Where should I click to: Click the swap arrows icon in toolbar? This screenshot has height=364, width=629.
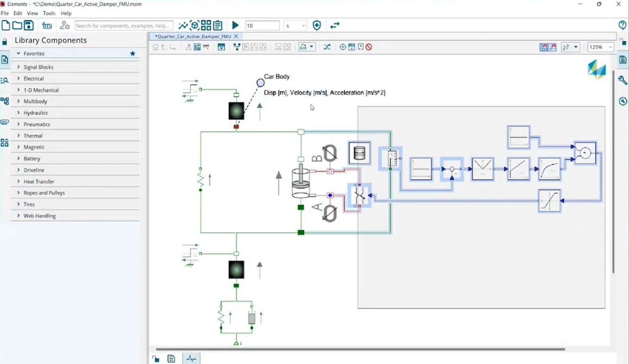(x=335, y=26)
